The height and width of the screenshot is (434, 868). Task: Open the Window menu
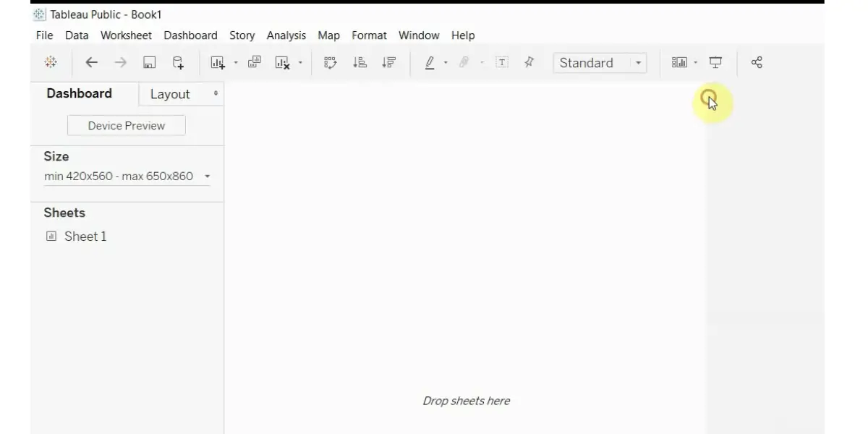click(419, 35)
